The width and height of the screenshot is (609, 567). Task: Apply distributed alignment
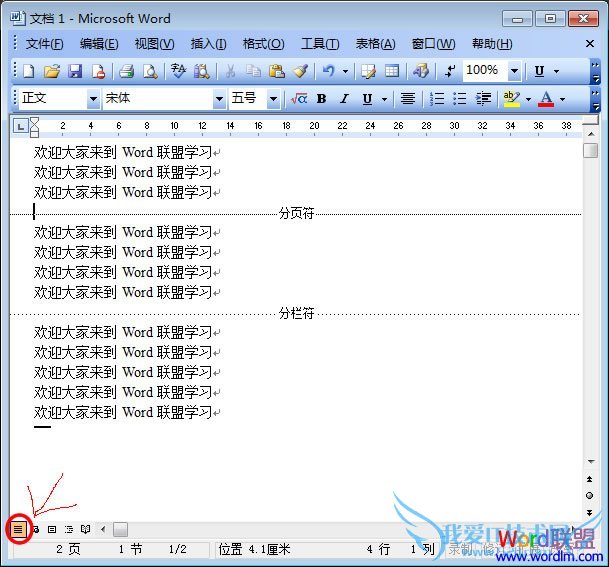pos(408,99)
